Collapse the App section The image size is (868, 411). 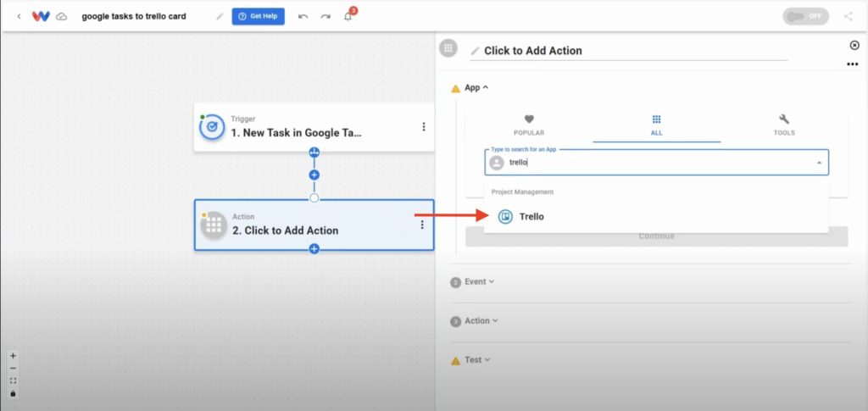476,87
